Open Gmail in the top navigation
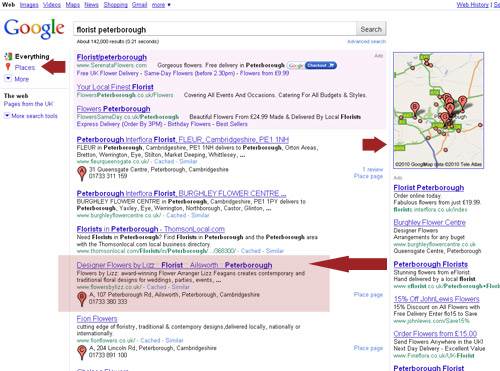Screen dimensions: 500x371 [x=139, y=5]
